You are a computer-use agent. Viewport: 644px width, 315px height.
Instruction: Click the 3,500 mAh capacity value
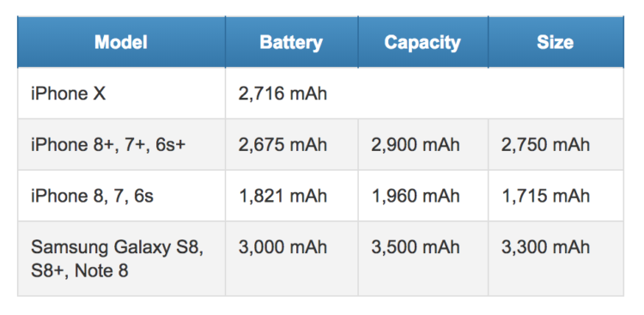click(x=416, y=247)
